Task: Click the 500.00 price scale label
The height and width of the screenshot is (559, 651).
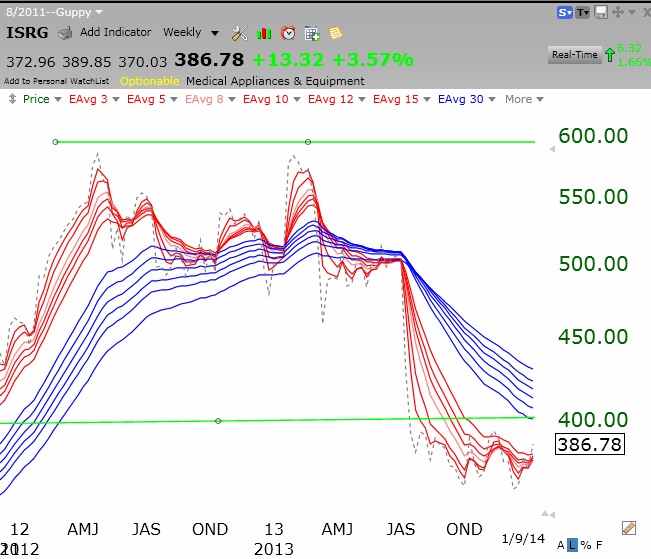Action: point(593,263)
